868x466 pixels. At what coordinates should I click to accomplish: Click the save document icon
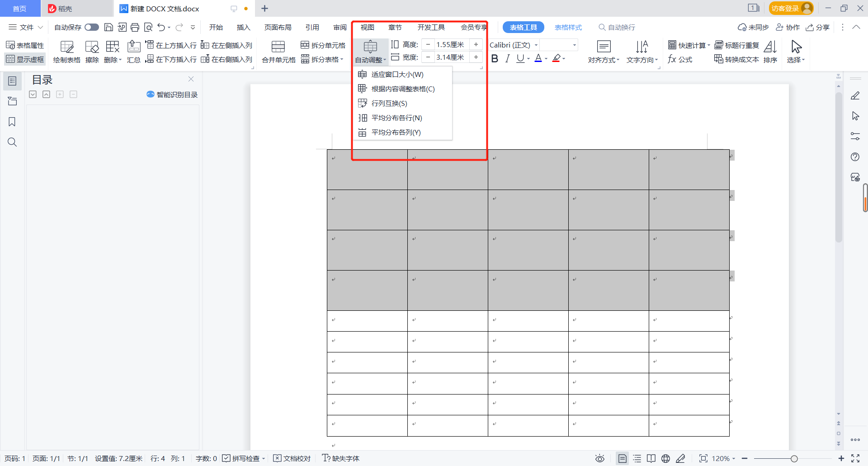(108, 27)
